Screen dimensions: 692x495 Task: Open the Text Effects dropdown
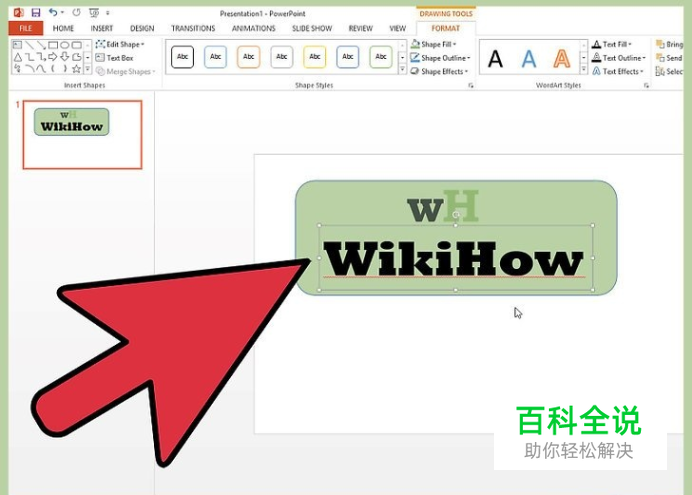tap(618, 71)
